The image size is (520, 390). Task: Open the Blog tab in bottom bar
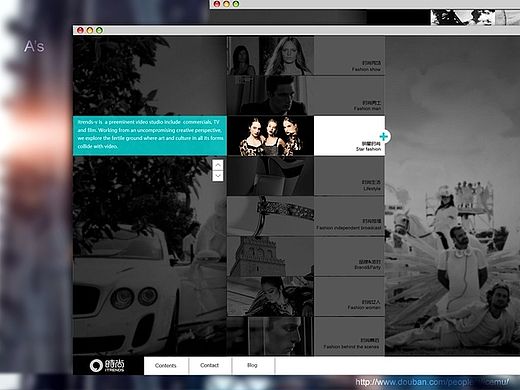click(252, 365)
